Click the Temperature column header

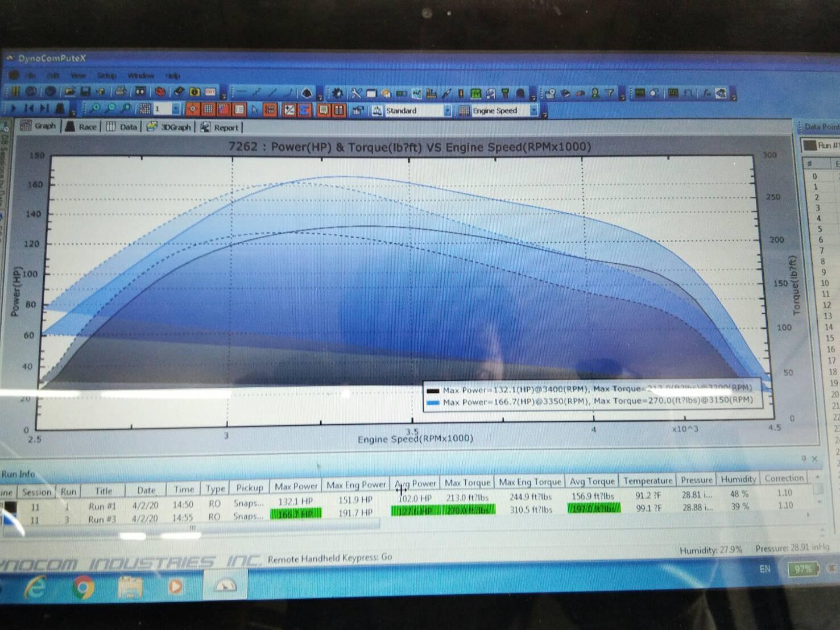tap(648, 480)
